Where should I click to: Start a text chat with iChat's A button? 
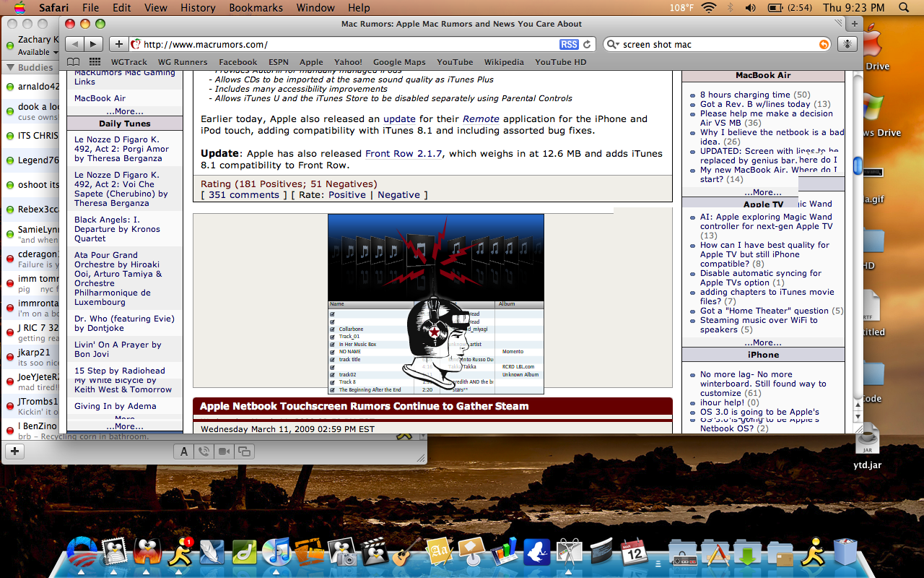click(183, 452)
